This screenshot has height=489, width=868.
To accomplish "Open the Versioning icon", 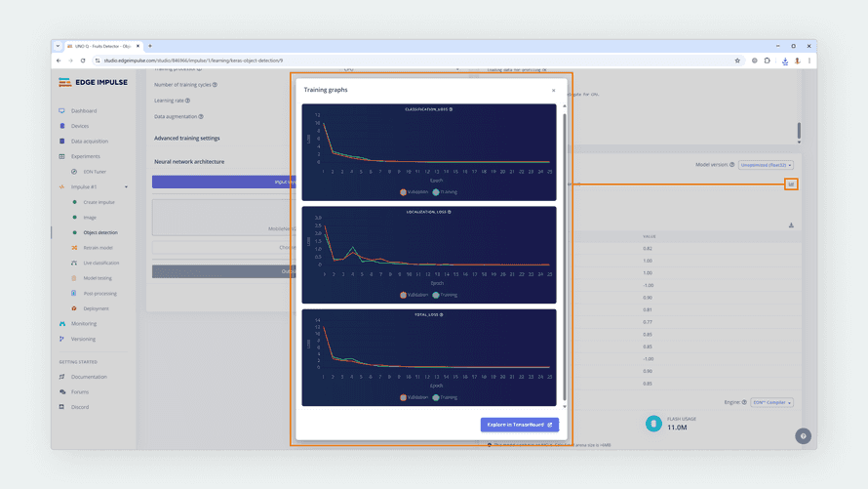I will coord(62,339).
